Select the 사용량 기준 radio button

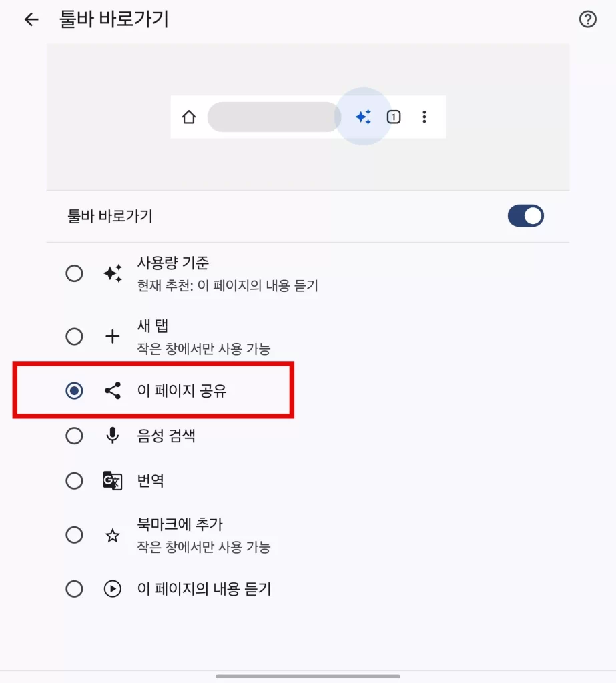tap(75, 273)
